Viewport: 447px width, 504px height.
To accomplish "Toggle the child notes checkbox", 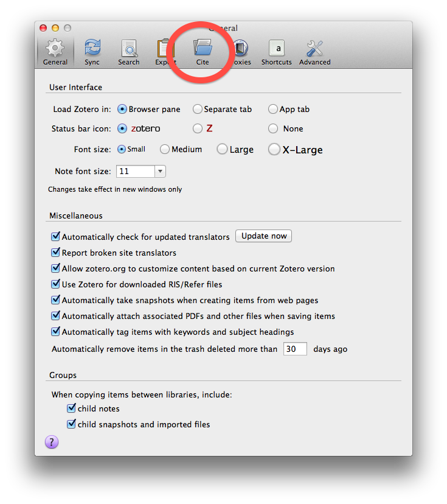I will pyautogui.click(x=71, y=408).
